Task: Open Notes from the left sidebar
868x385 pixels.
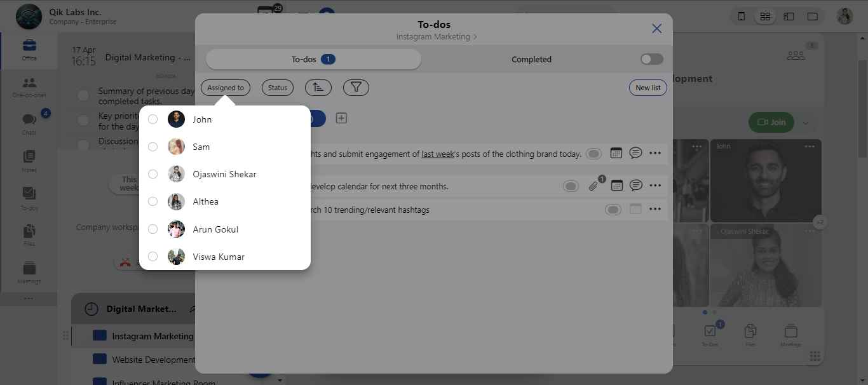Action: 29,159
